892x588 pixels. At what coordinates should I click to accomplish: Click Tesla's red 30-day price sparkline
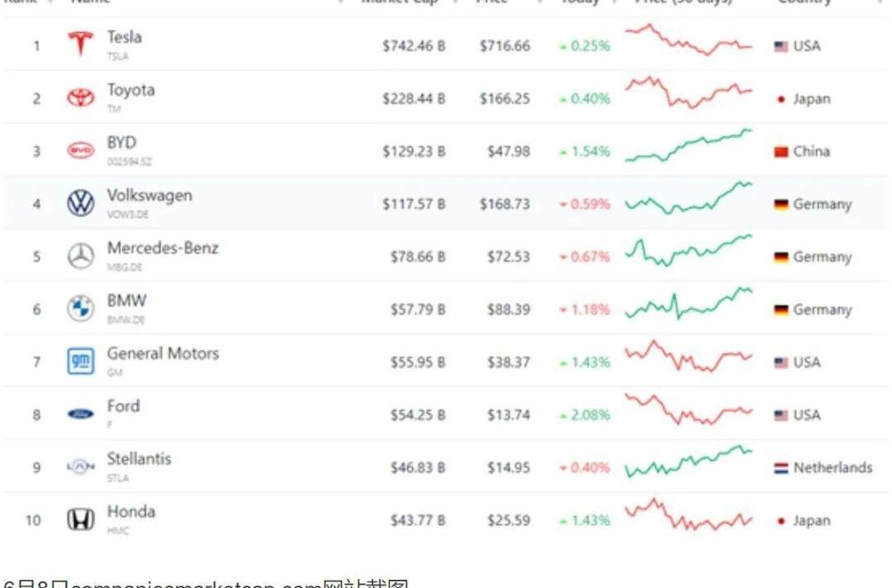click(x=688, y=40)
